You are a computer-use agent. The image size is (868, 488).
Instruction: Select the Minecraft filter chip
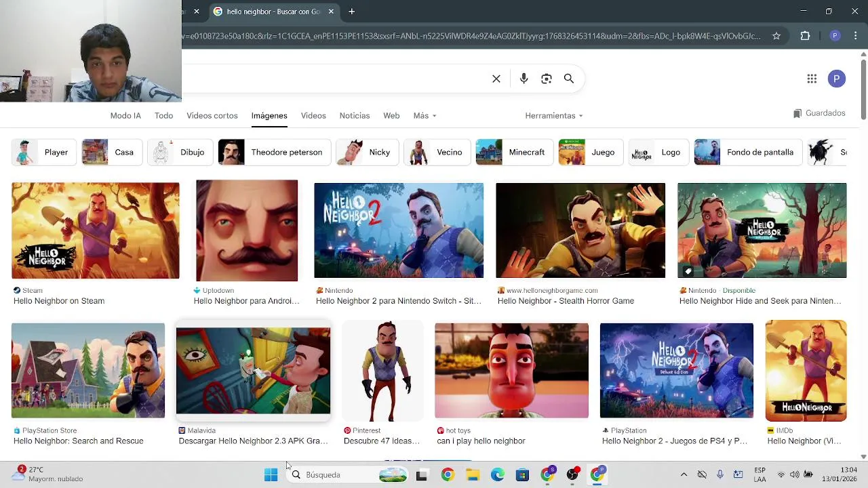point(514,152)
